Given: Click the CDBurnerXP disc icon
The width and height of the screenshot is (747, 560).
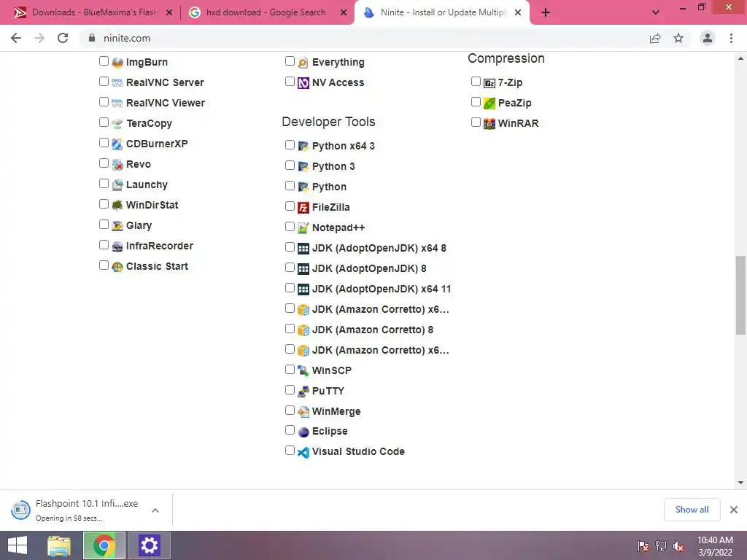Looking at the screenshot, I should pos(117,144).
